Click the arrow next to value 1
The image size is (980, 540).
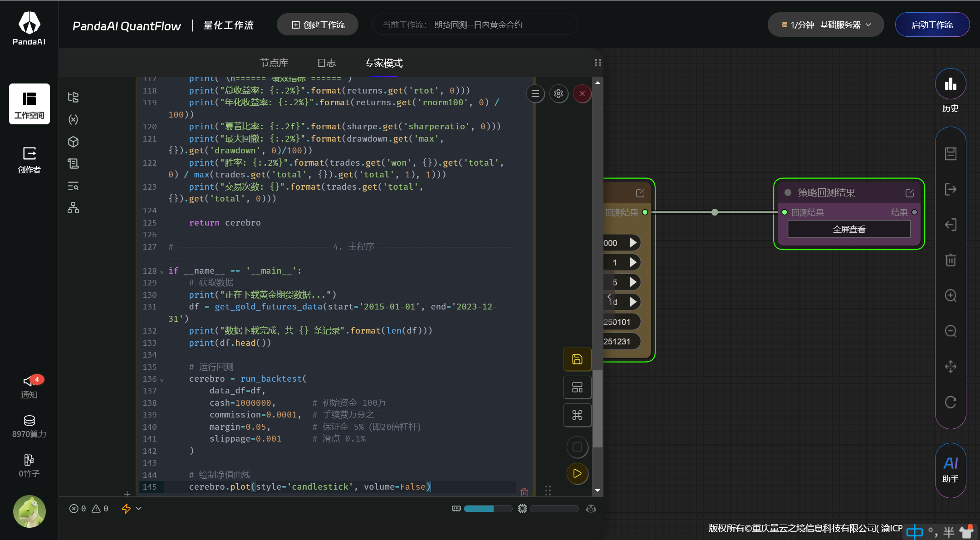point(633,262)
